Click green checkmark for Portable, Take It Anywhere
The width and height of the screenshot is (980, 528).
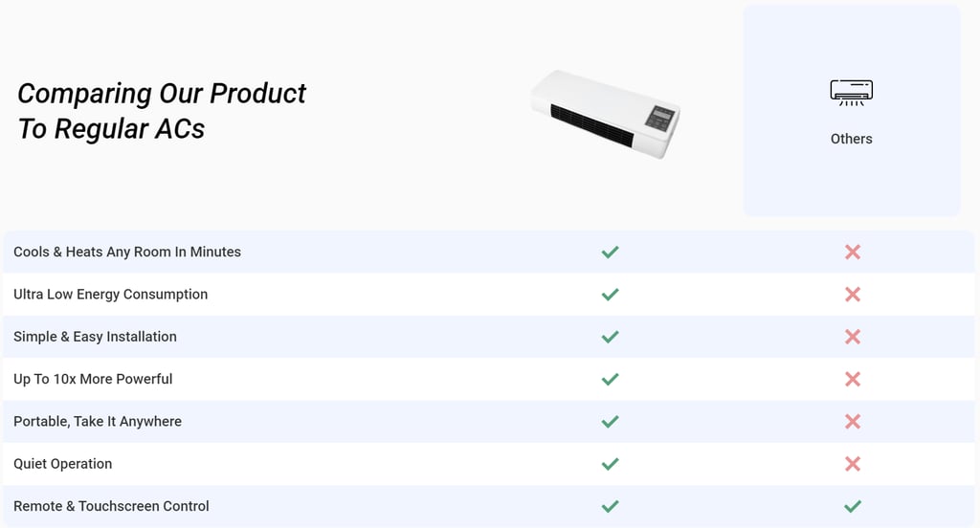pyautogui.click(x=610, y=422)
